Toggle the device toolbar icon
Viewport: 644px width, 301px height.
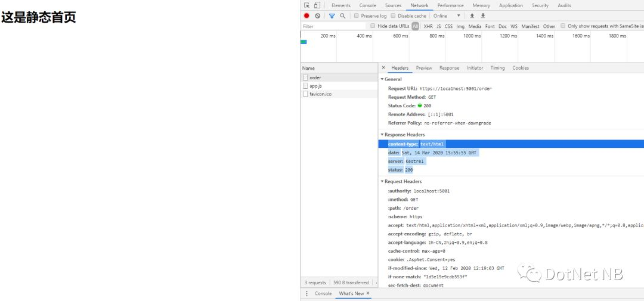click(317, 5)
